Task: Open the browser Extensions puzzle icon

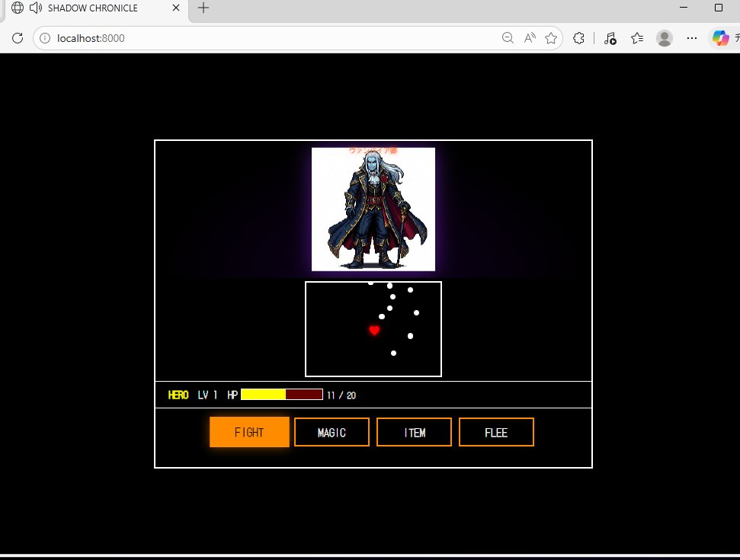Action: pyautogui.click(x=578, y=38)
